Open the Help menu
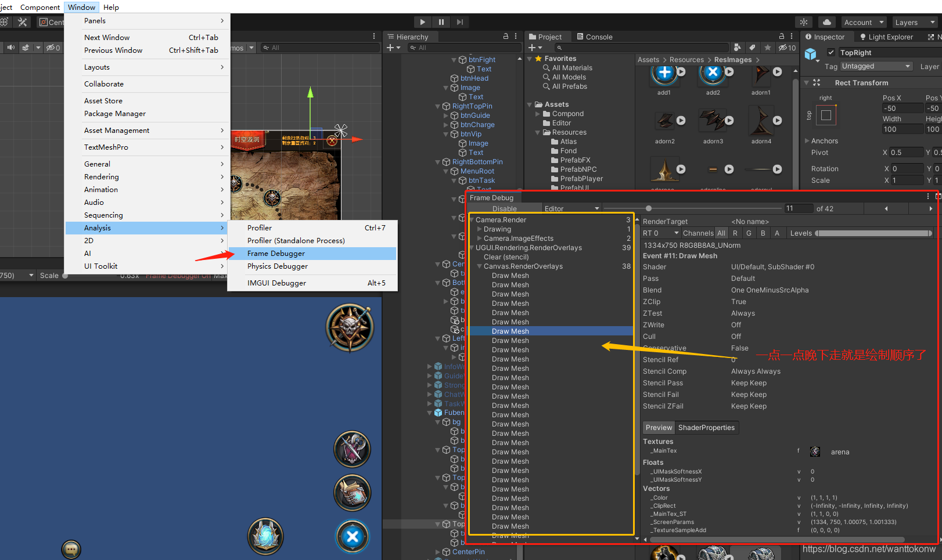This screenshot has height=560, width=942. (x=111, y=7)
